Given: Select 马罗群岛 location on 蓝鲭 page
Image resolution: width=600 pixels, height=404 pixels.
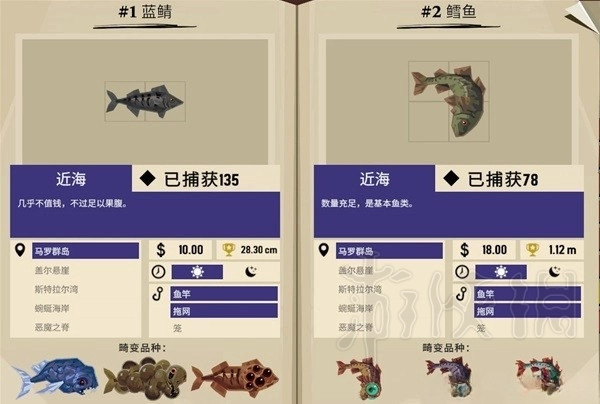Looking at the screenshot, I should coord(85,251).
